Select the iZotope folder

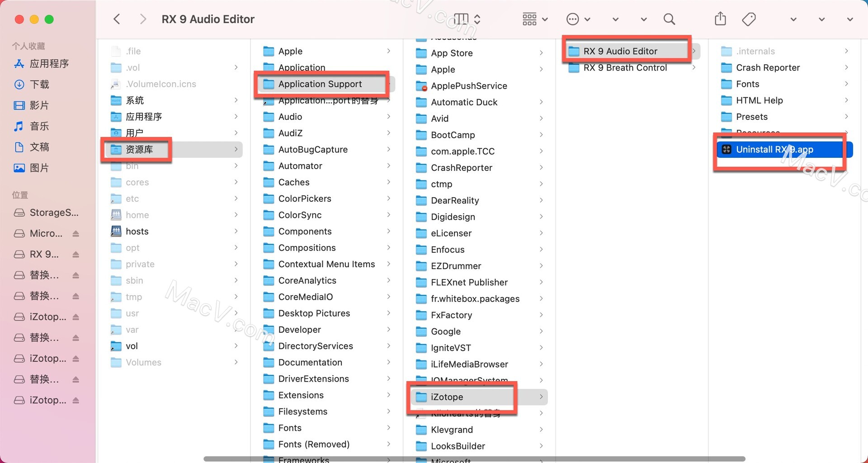pos(479,397)
